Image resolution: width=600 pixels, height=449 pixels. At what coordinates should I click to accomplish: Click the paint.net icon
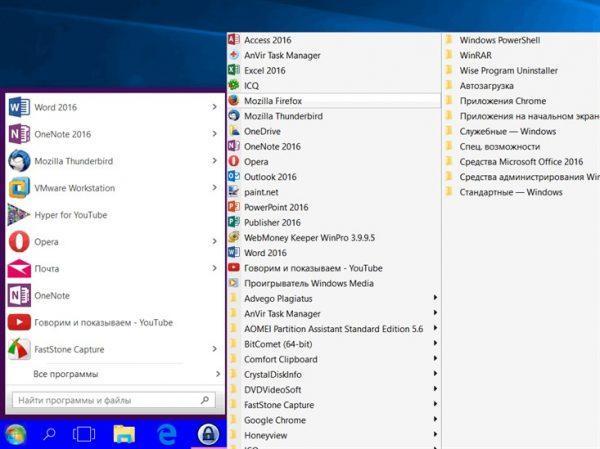[234, 191]
